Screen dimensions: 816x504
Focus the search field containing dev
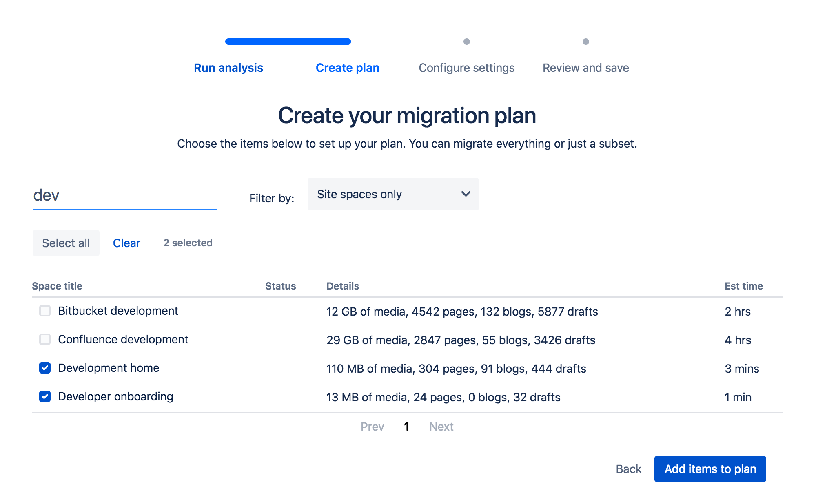tap(125, 196)
